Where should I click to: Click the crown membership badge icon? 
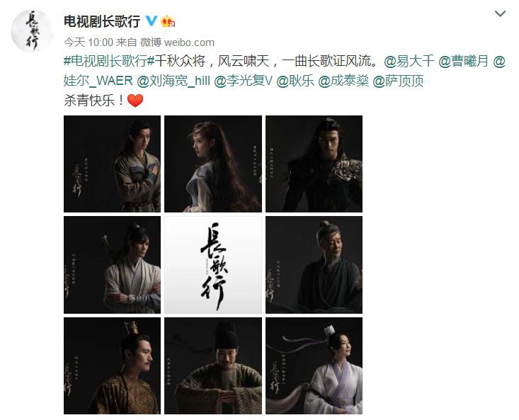pyautogui.click(x=168, y=21)
